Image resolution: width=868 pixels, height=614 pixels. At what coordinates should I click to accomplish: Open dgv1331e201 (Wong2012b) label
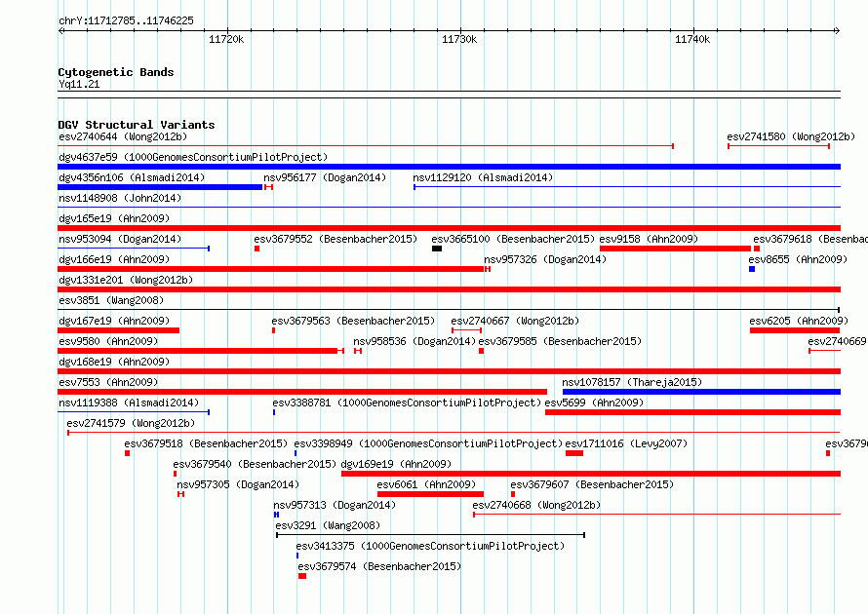[x=126, y=280]
